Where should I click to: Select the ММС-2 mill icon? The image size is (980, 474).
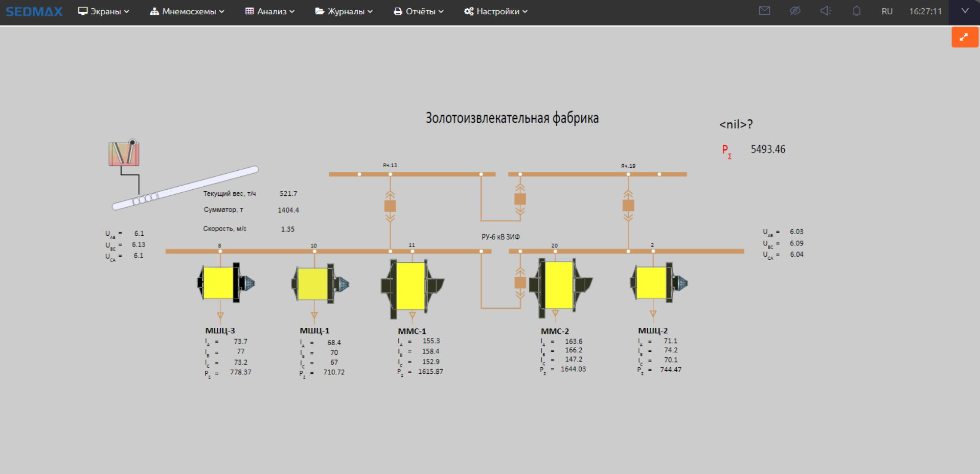click(x=560, y=285)
